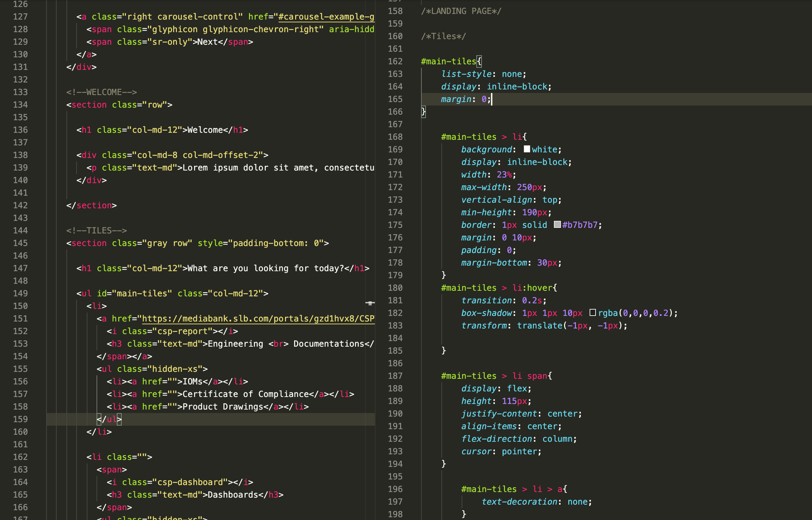Click the list-style property
Screen dimensions: 812x520
466,74
